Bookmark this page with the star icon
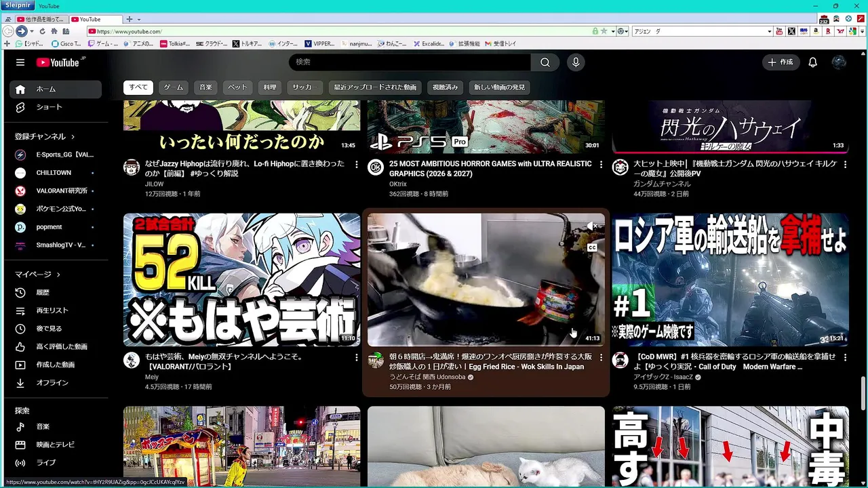Viewport: 868px width, 488px height. pyautogui.click(x=604, y=31)
